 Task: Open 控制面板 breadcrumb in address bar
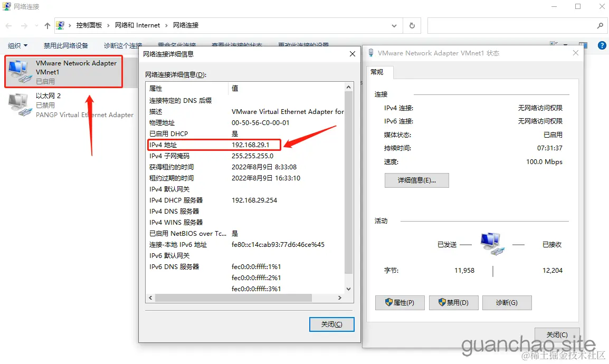89,25
